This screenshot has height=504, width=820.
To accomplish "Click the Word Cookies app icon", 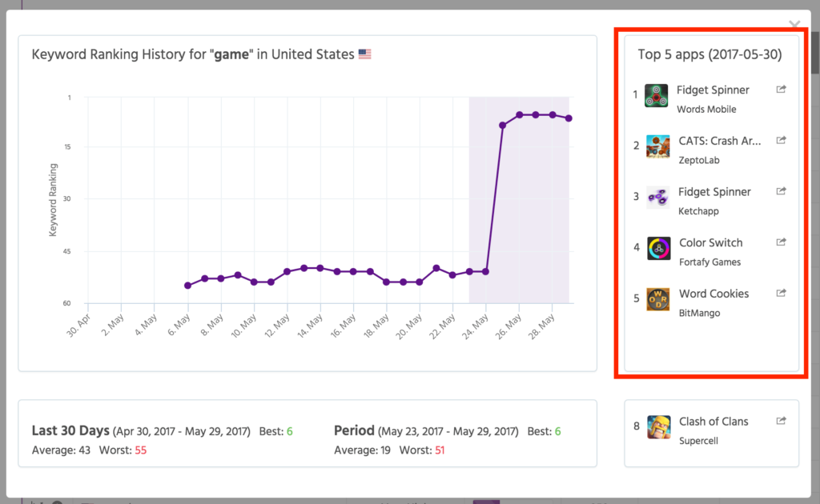I will 658,299.
